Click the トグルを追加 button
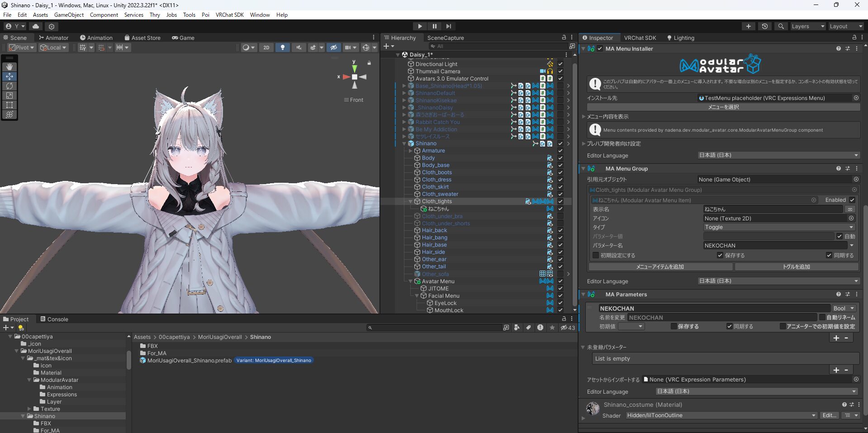Image resolution: width=868 pixels, height=433 pixels. [x=797, y=267]
